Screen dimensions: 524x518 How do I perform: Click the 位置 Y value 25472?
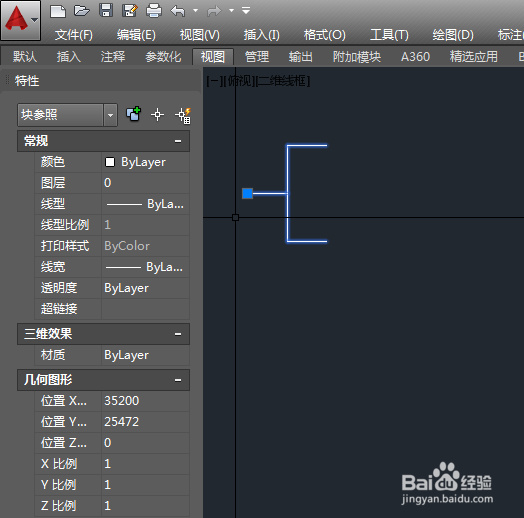coord(145,422)
